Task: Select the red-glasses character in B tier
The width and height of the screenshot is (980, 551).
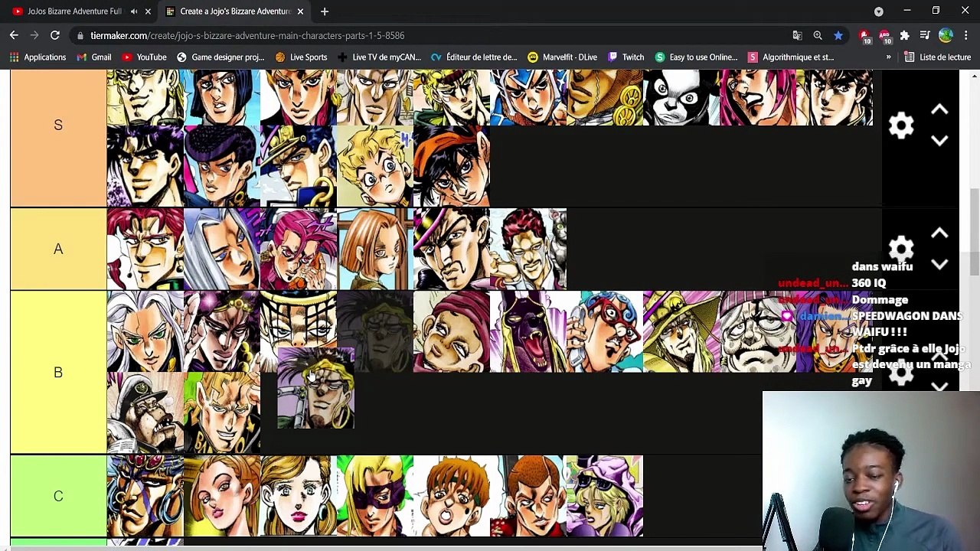Action: pyautogui.click(x=605, y=331)
